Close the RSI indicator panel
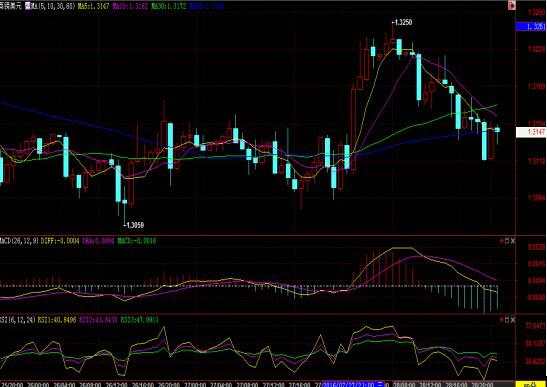 [513, 319]
